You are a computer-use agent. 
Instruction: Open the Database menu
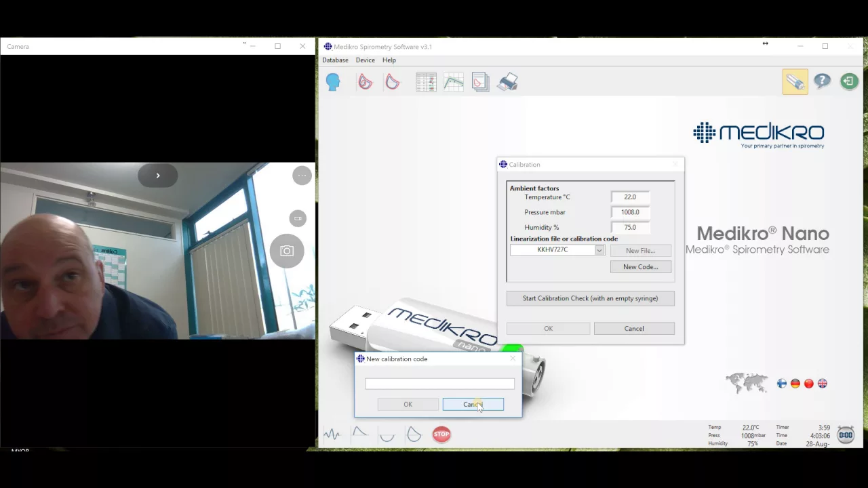coord(335,60)
